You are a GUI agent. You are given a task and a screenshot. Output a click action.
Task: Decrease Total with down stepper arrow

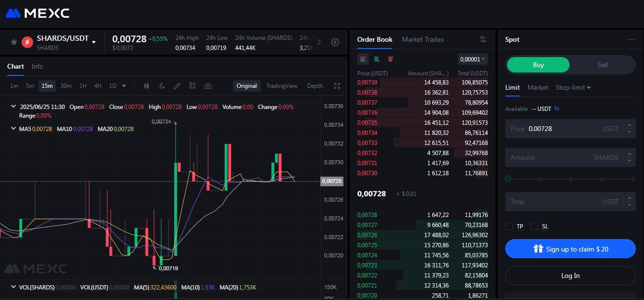[630, 205]
